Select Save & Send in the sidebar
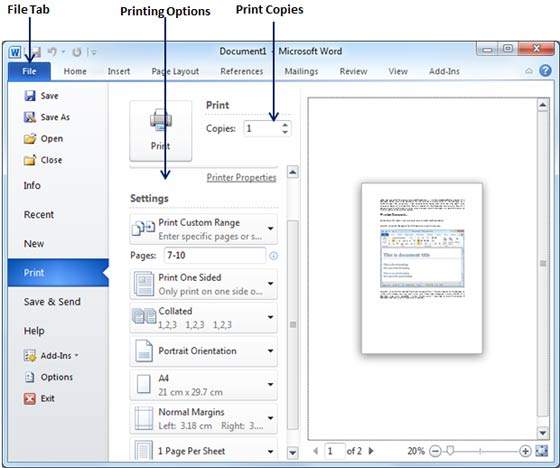 [52, 302]
